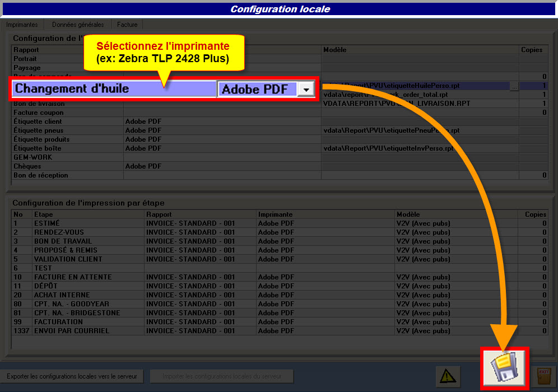This screenshot has height=392, width=558.
Task: Switch to the Imprimantes tab
Action: 22,25
